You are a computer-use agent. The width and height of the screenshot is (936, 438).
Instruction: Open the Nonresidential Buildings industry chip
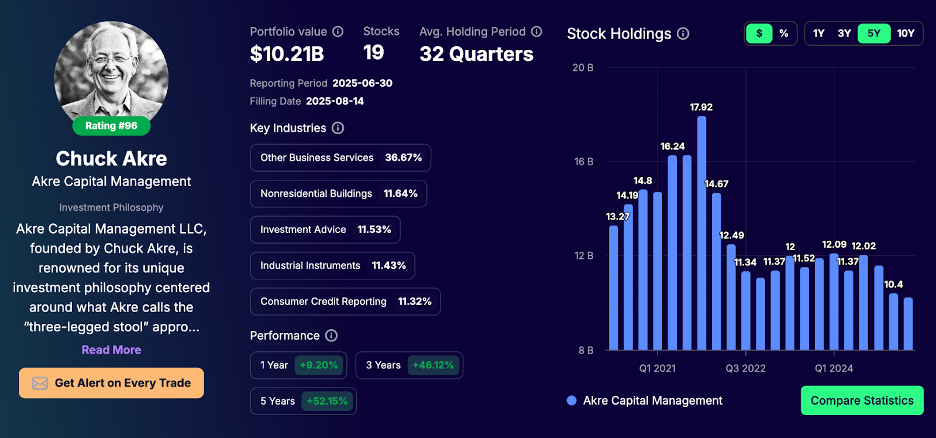click(338, 194)
